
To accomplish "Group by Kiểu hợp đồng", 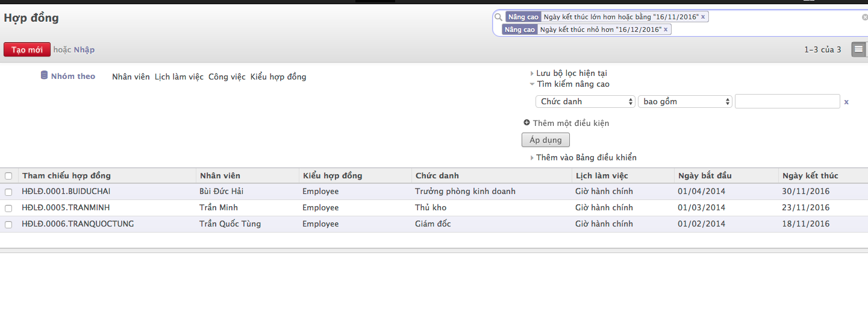I will (278, 77).
